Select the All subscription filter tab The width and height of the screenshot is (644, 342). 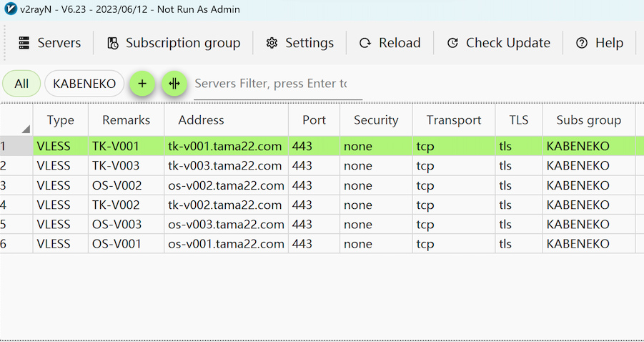21,84
